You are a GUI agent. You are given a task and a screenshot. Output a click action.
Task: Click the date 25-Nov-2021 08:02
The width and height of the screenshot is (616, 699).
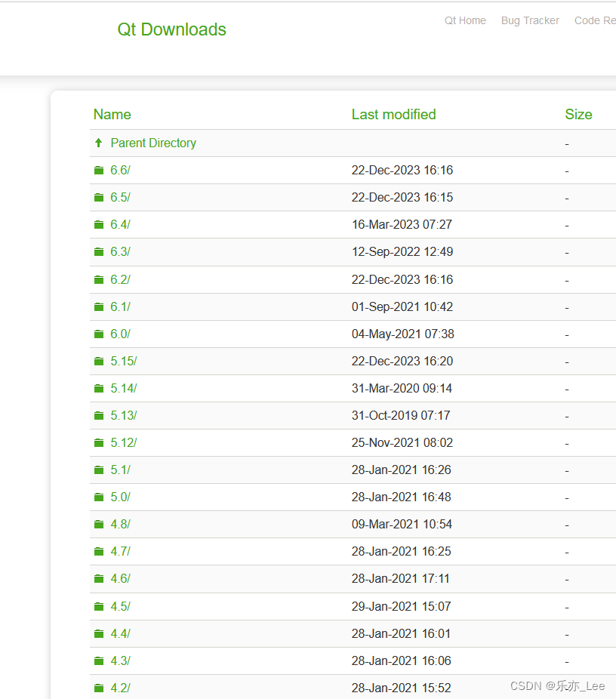[x=402, y=443]
